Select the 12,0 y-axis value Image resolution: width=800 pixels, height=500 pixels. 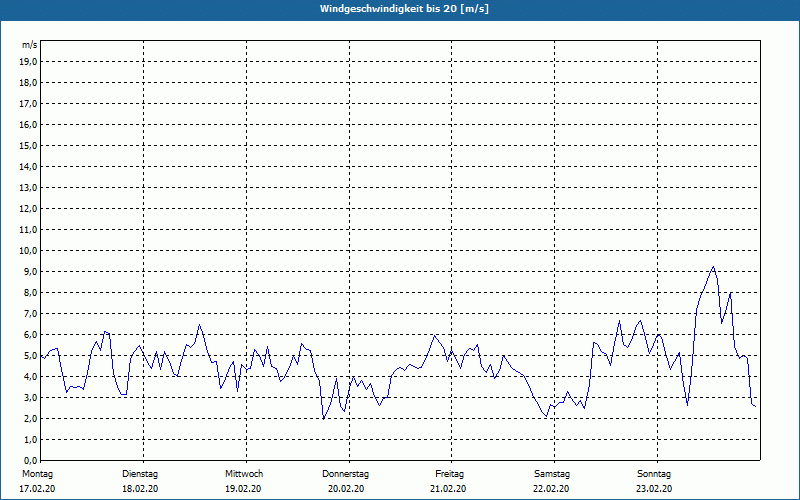tap(28, 209)
